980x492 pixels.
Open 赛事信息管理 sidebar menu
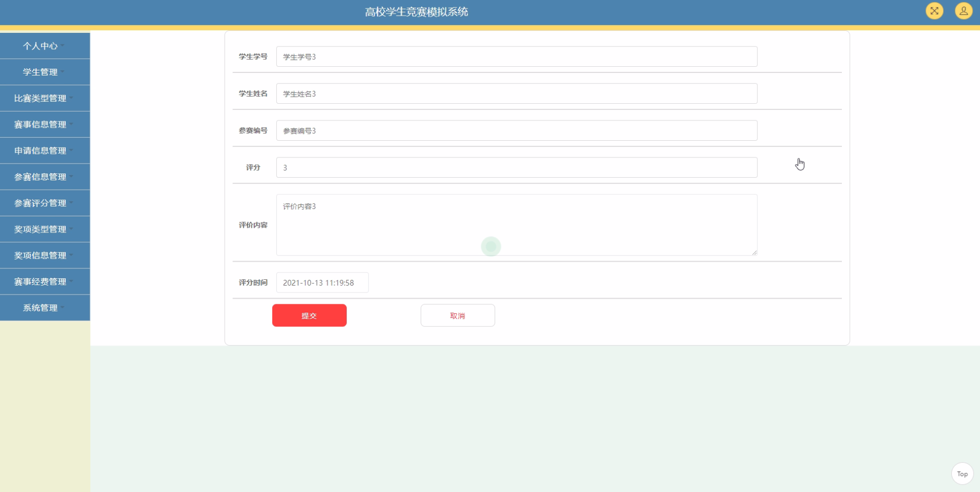coord(45,124)
